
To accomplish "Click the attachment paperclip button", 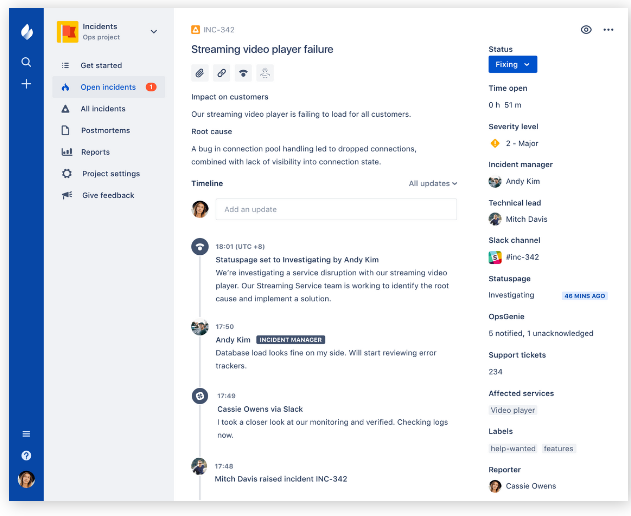I will tap(200, 73).
